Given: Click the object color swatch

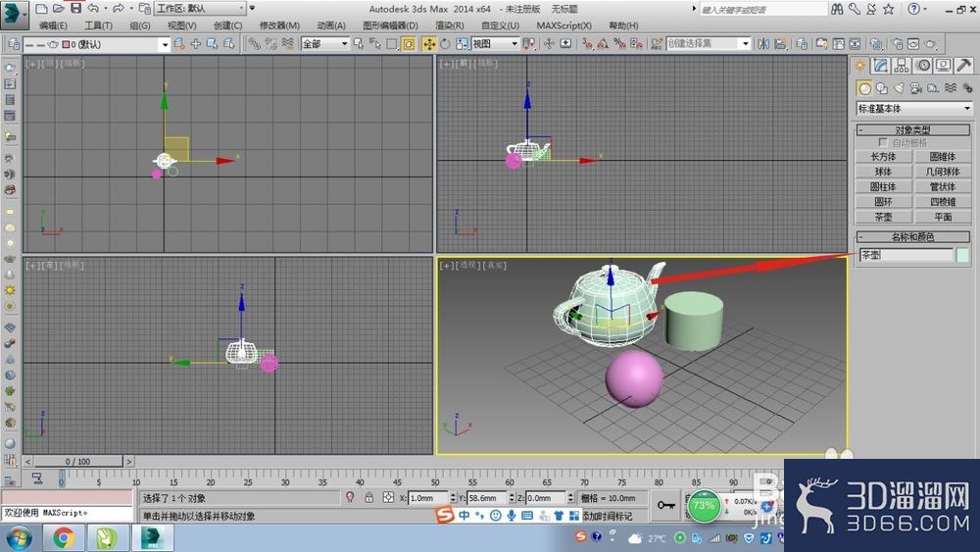Looking at the screenshot, I should tap(962, 255).
